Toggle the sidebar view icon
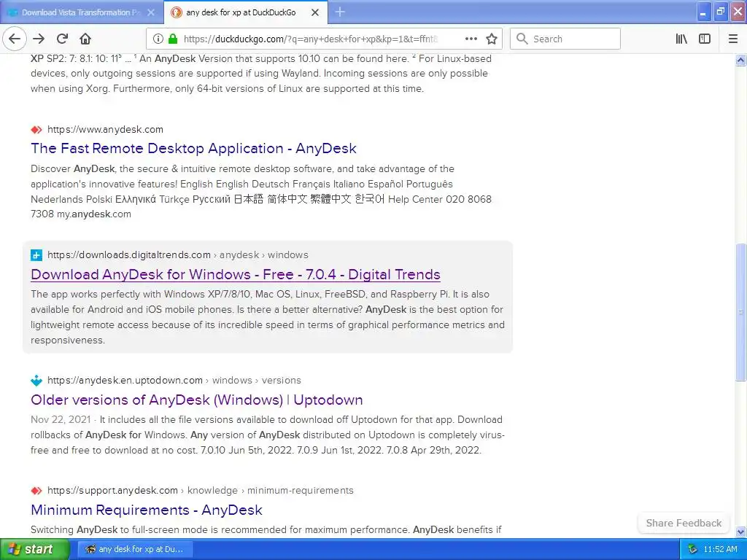This screenshot has height=560, width=747. click(705, 39)
